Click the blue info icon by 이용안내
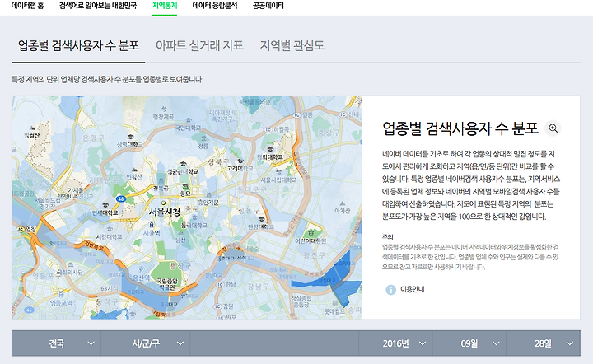Viewport: 593px width, 364px height. point(390,290)
